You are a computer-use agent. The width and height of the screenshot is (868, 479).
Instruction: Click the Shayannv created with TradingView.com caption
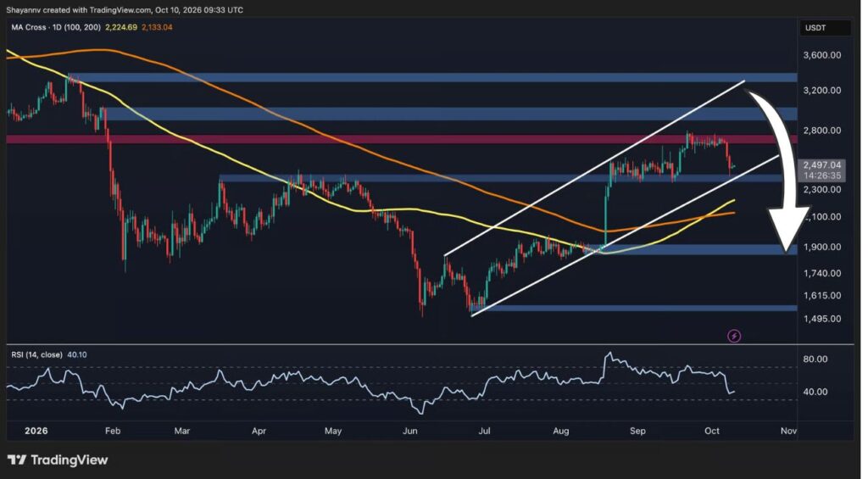(x=125, y=10)
